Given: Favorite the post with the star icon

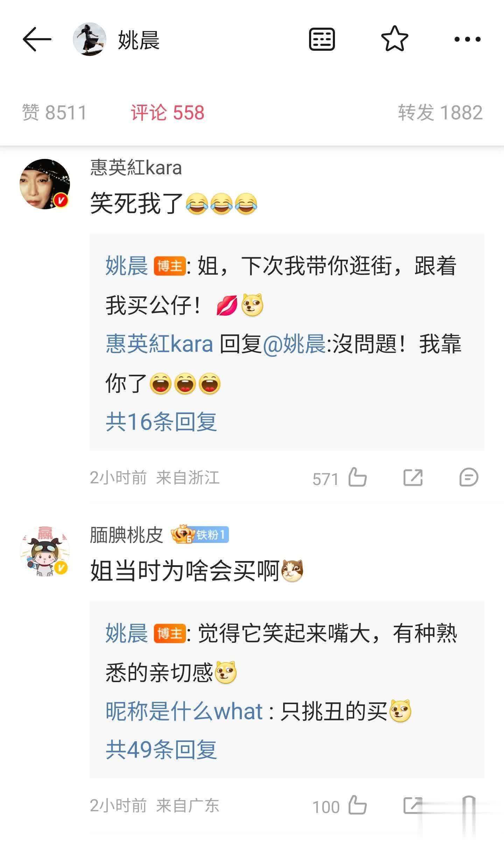Looking at the screenshot, I should coord(394,39).
